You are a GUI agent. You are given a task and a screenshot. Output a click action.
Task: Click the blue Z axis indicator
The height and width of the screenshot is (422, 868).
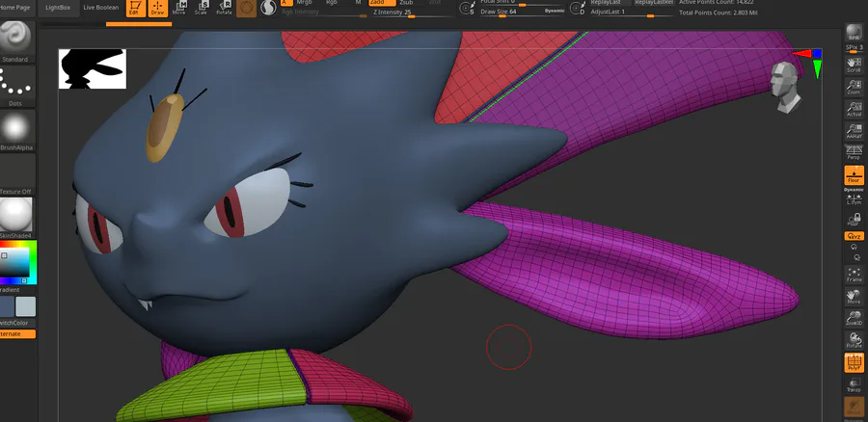(817, 54)
